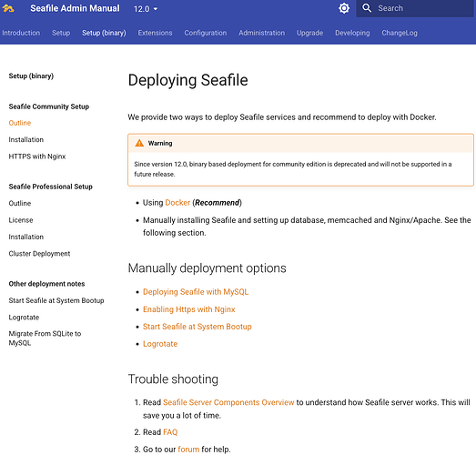Open the 12.0 version dropdown
Viewport: 476px width, 455px height.
tap(146, 9)
